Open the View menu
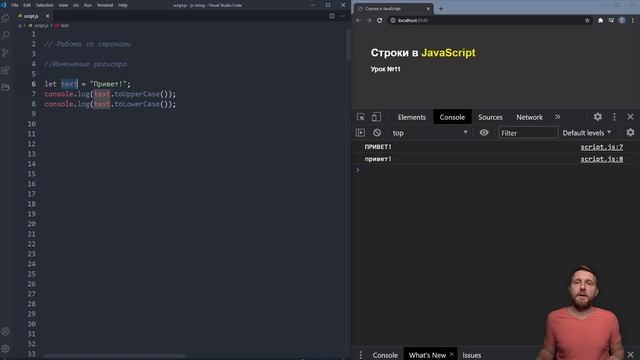Screen dimensions: 640x360 (x=63, y=5)
